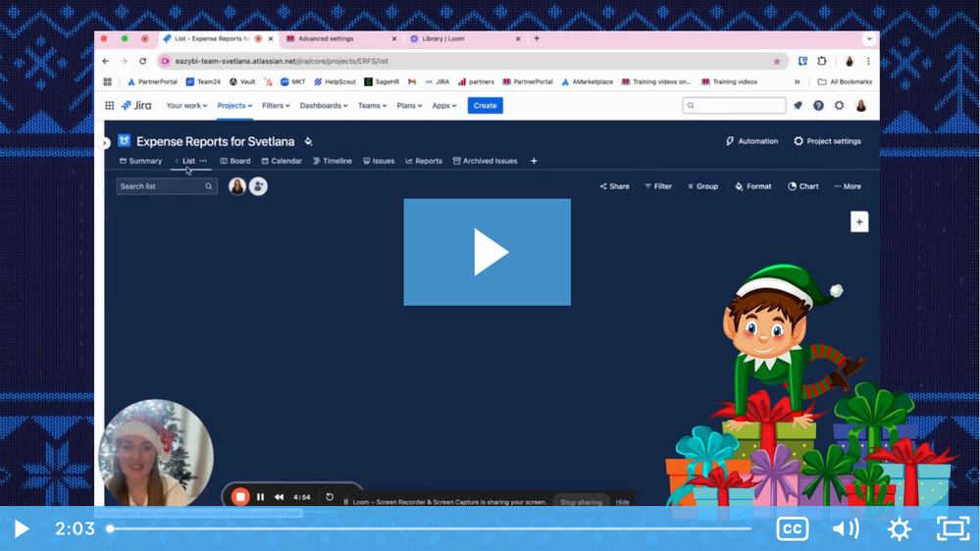Open the Jira profile avatar menu
Image resolution: width=980 pixels, height=551 pixels.
coord(860,106)
